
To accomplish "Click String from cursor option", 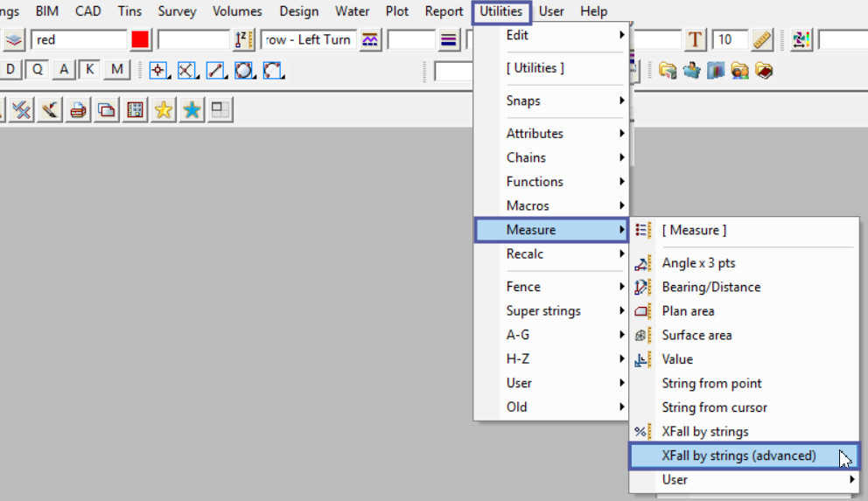I will [x=714, y=407].
